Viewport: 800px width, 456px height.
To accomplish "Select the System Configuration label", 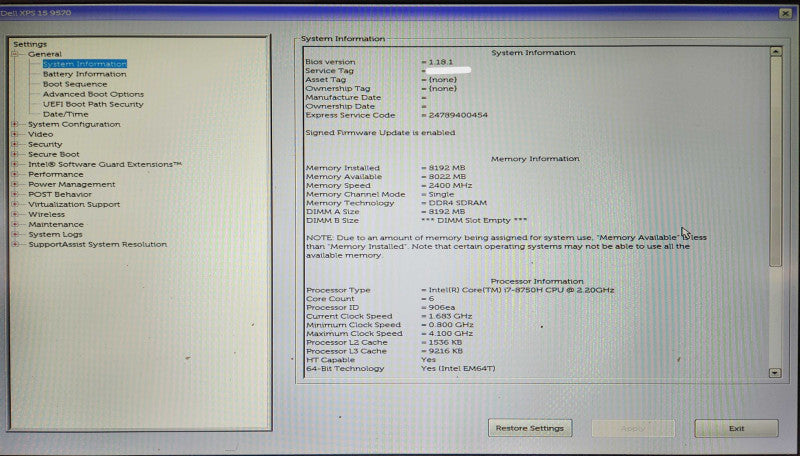I will (74, 124).
